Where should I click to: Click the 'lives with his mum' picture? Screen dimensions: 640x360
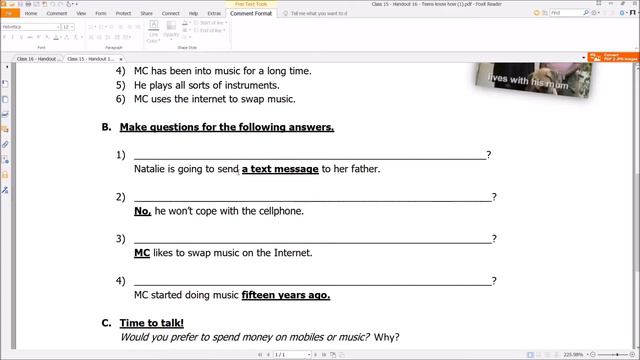(x=533, y=79)
